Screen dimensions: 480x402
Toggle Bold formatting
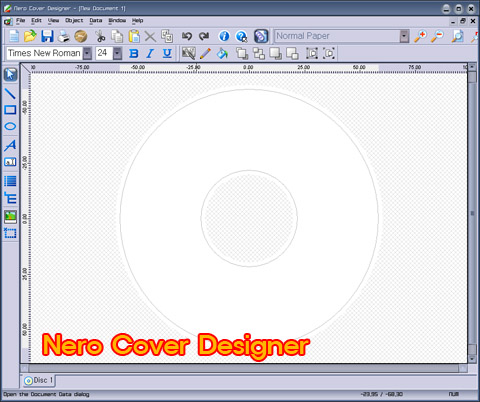134,53
